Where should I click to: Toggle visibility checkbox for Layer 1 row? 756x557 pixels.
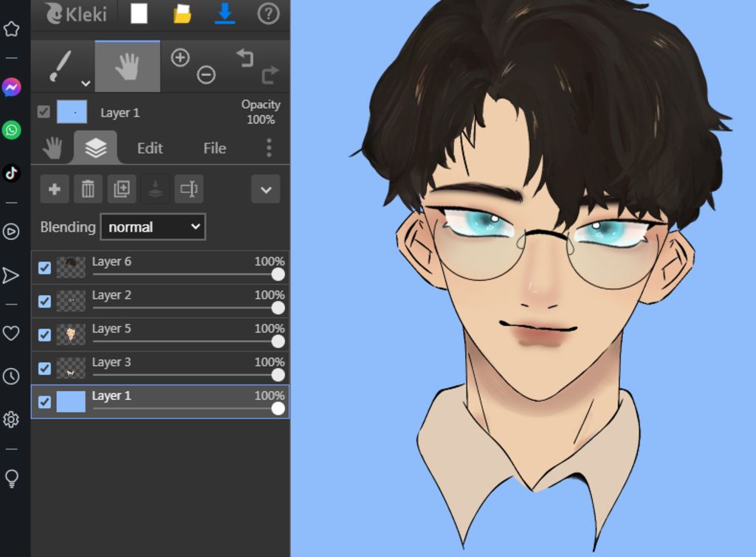click(x=44, y=402)
